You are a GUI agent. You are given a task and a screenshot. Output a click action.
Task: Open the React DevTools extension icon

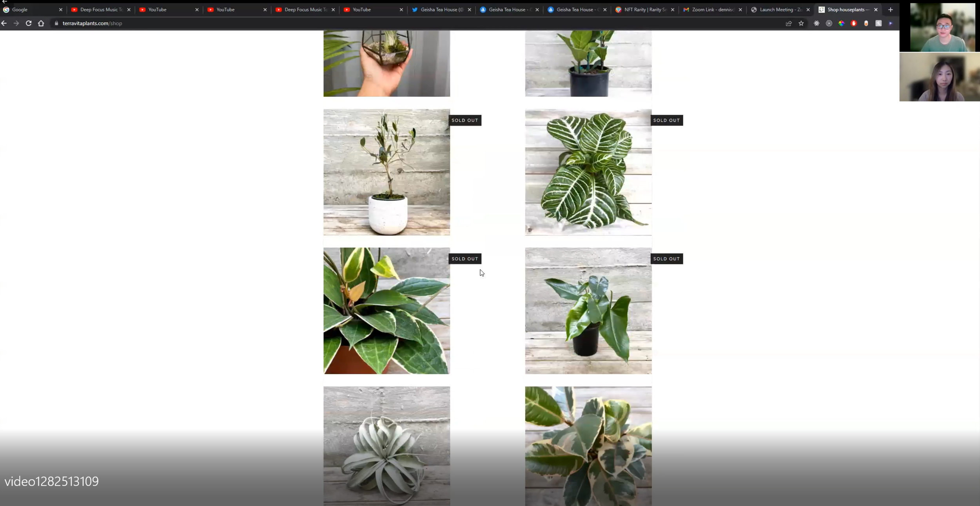click(817, 24)
